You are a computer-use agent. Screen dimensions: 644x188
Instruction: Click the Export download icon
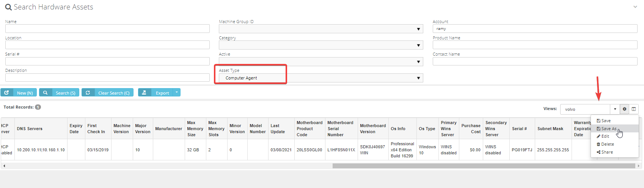pyautogui.click(x=144, y=93)
